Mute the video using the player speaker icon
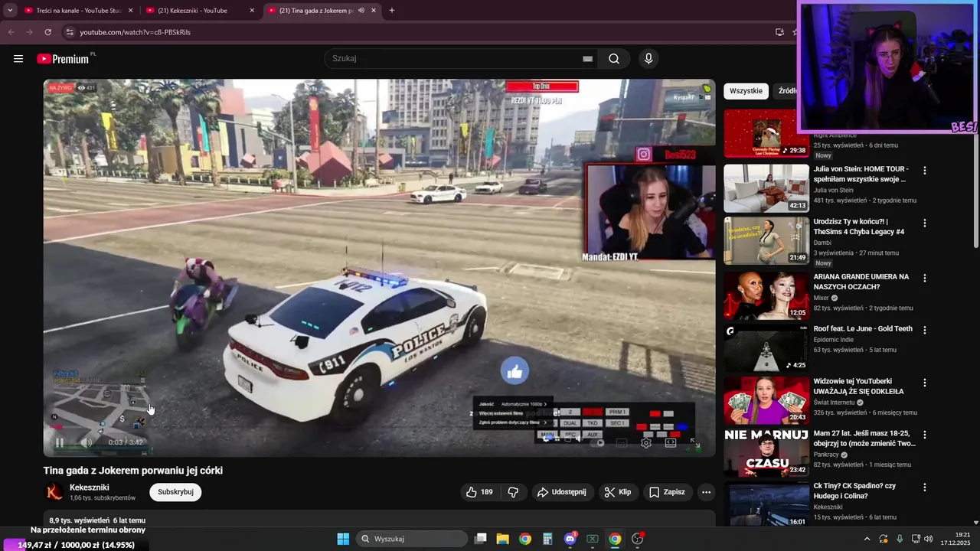This screenshot has height=551, width=980. point(86,442)
